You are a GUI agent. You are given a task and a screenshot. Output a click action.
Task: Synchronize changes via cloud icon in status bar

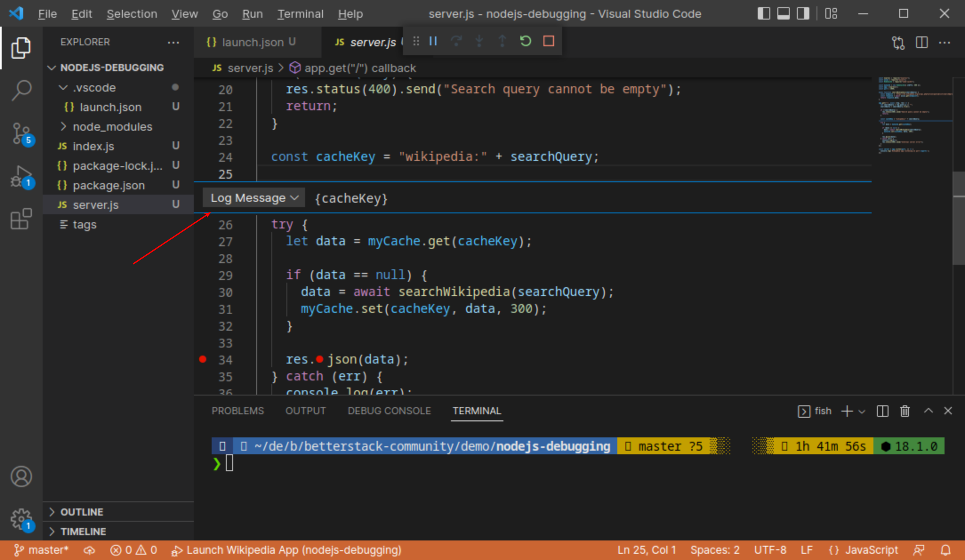coord(89,550)
